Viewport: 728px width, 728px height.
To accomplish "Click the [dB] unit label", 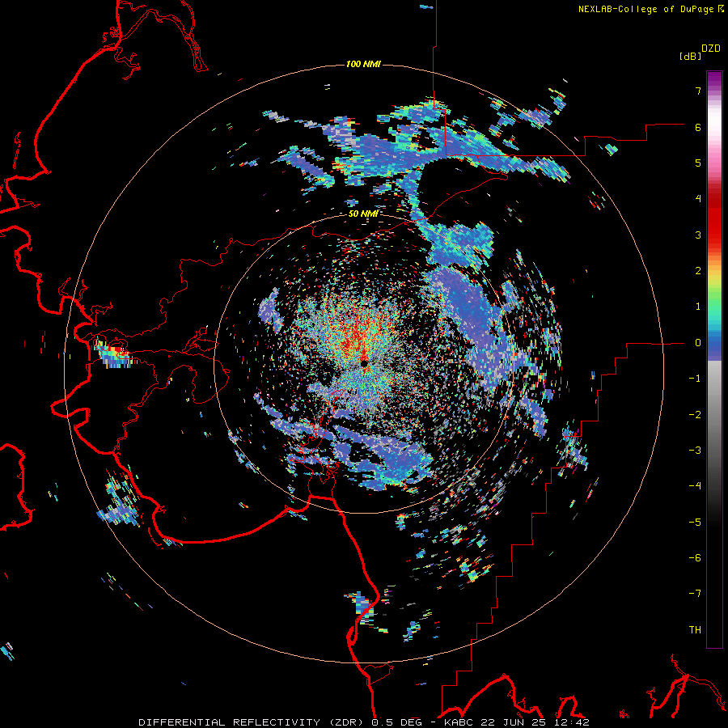I will coord(690,57).
